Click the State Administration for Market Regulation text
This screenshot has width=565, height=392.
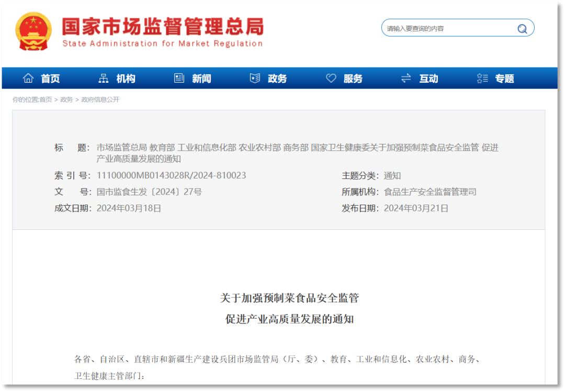163,43
